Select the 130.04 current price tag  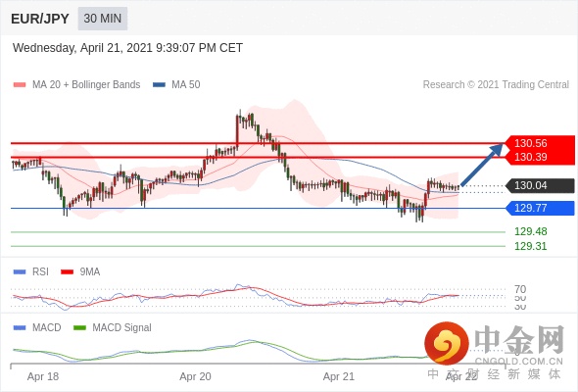[x=540, y=185]
